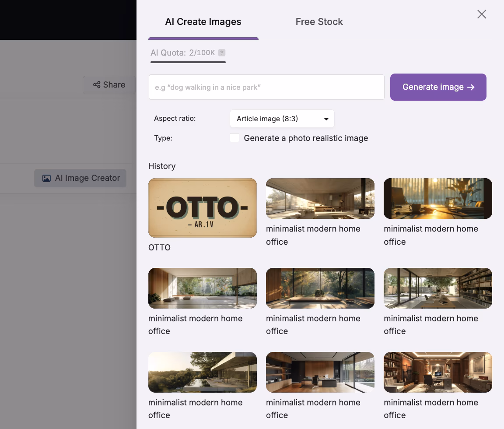Pick the second-row middle sunlit forest-view thumbnail
The image size is (504, 429).
[x=320, y=288]
